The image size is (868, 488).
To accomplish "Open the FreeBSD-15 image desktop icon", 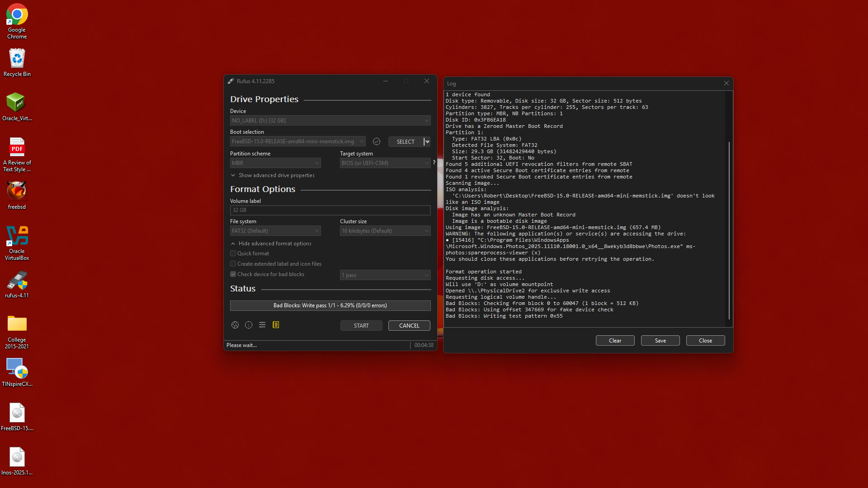I will click(x=17, y=413).
